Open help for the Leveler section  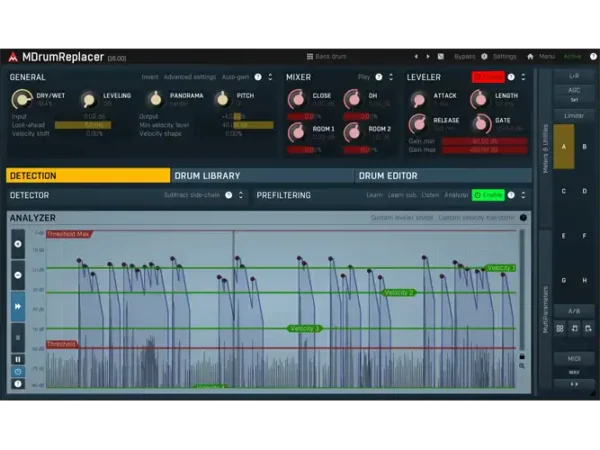511,77
